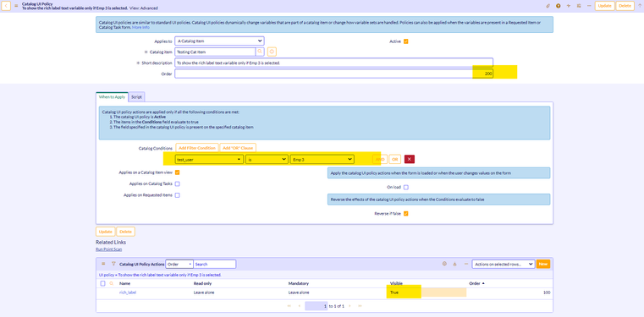Click the page number field in pagination
The image size is (644, 317).
[x=316, y=306]
